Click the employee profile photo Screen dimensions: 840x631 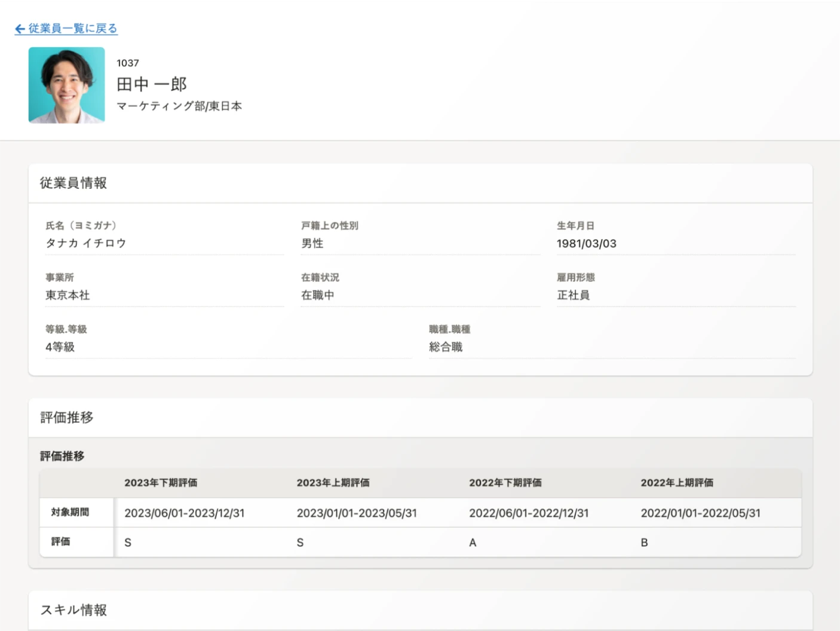point(66,85)
